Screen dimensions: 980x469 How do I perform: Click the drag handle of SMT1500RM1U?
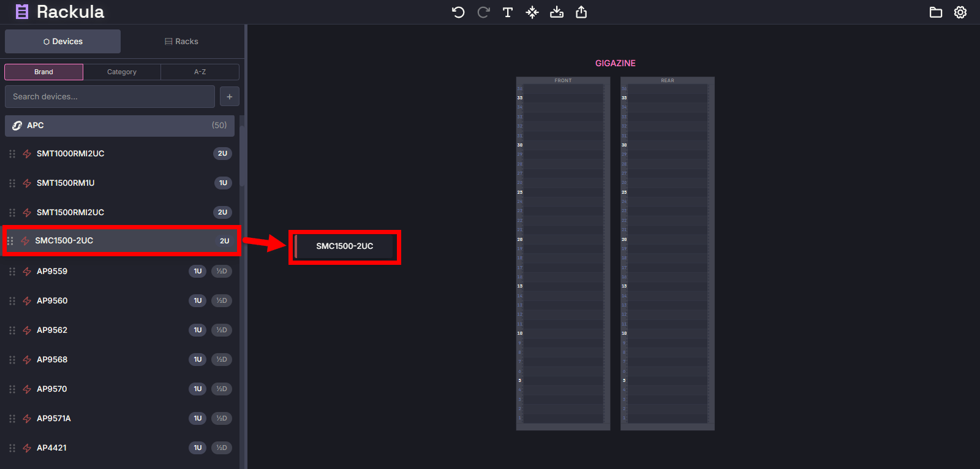(x=12, y=183)
